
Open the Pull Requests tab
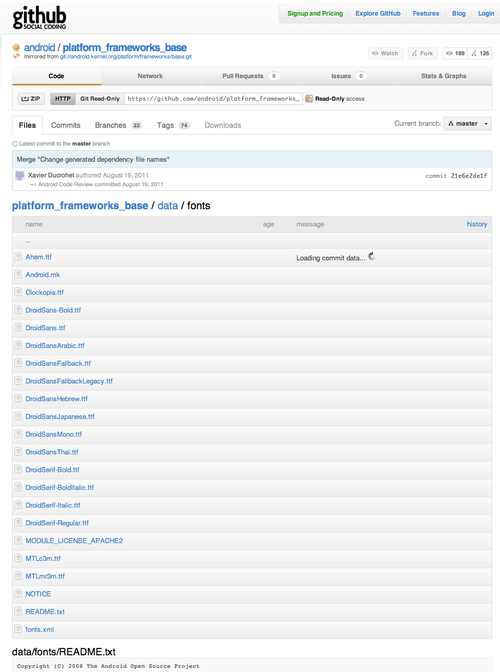(251, 76)
